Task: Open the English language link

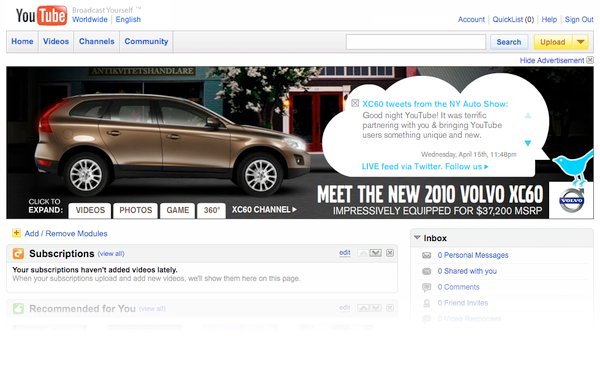Action: (128, 20)
